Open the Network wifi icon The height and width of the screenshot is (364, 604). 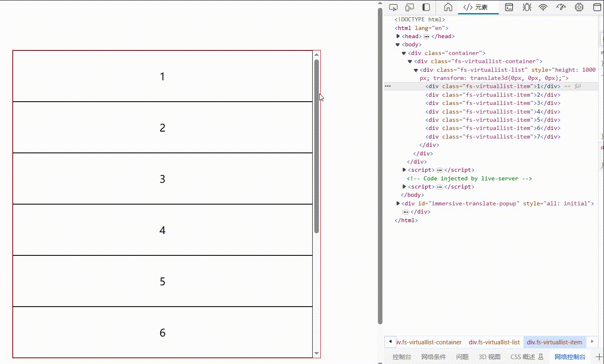pos(543,7)
